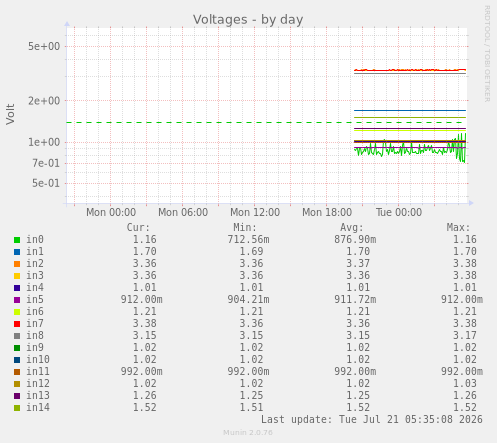
Task: Click the in2 orange legend swatch
Action: (x=17, y=264)
